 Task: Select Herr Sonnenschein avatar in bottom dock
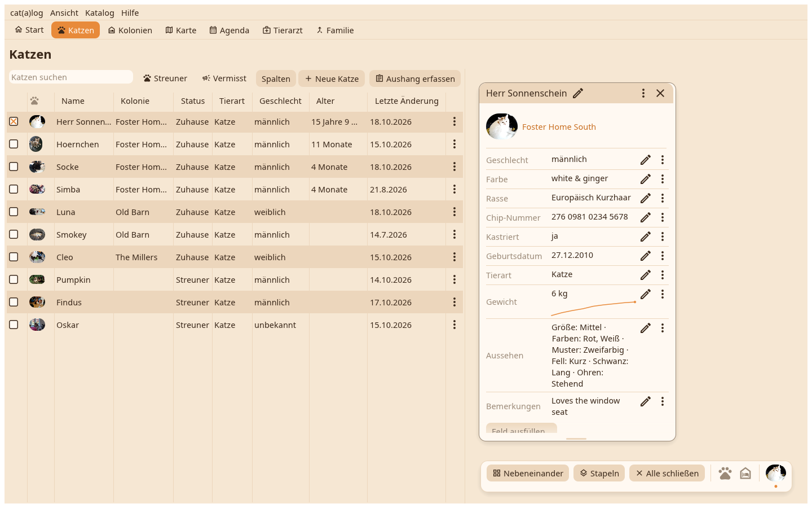coord(776,473)
